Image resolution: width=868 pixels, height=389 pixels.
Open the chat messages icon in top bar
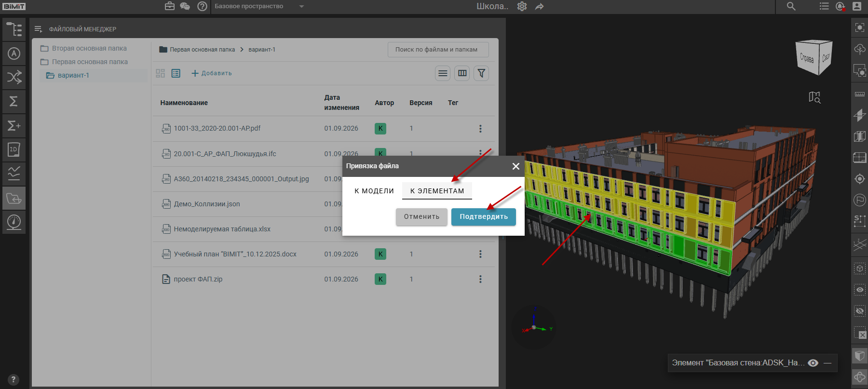pyautogui.click(x=185, y=6)
